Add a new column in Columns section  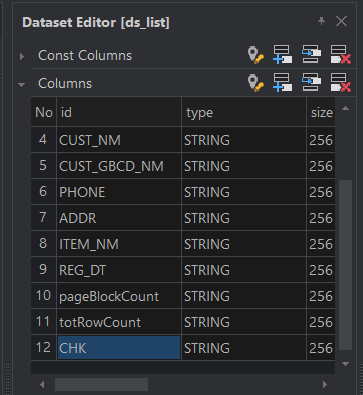coord(283,82)
